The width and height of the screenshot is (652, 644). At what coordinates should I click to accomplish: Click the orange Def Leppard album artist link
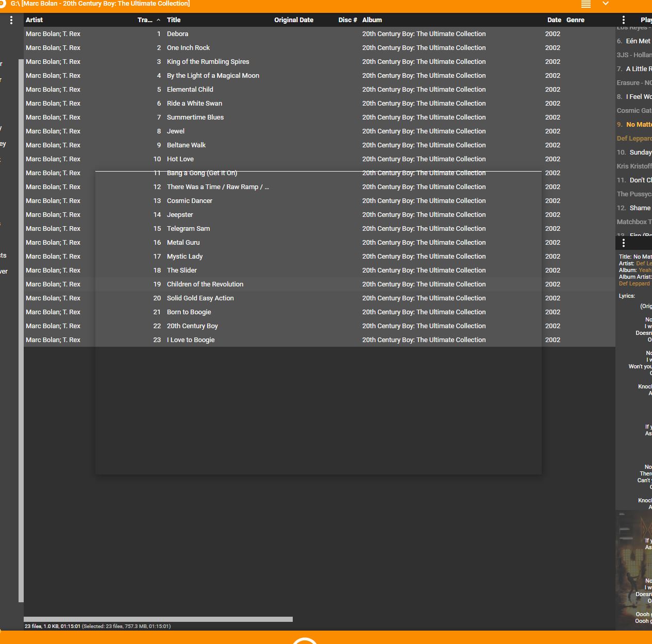click(x=634, y=284)
